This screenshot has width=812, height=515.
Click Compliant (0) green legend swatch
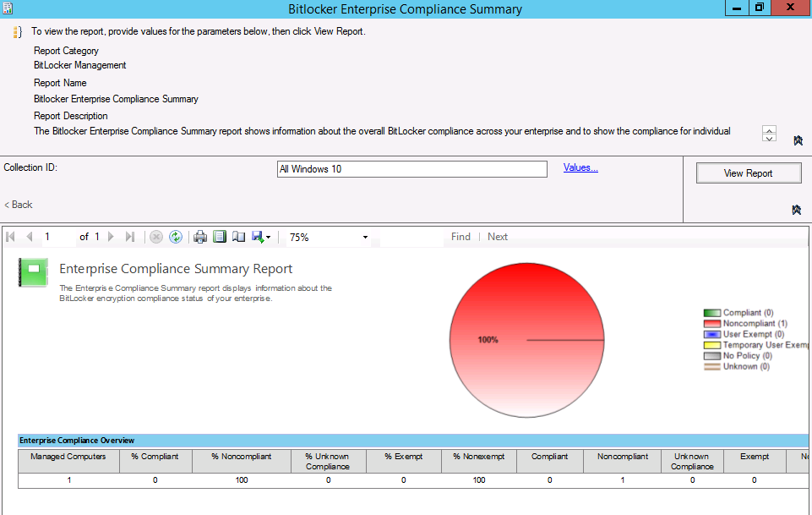(x=711, y=313)
